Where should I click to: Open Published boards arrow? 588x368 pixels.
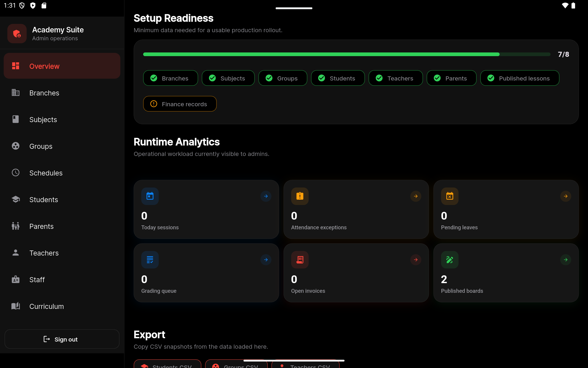(566, 260)
